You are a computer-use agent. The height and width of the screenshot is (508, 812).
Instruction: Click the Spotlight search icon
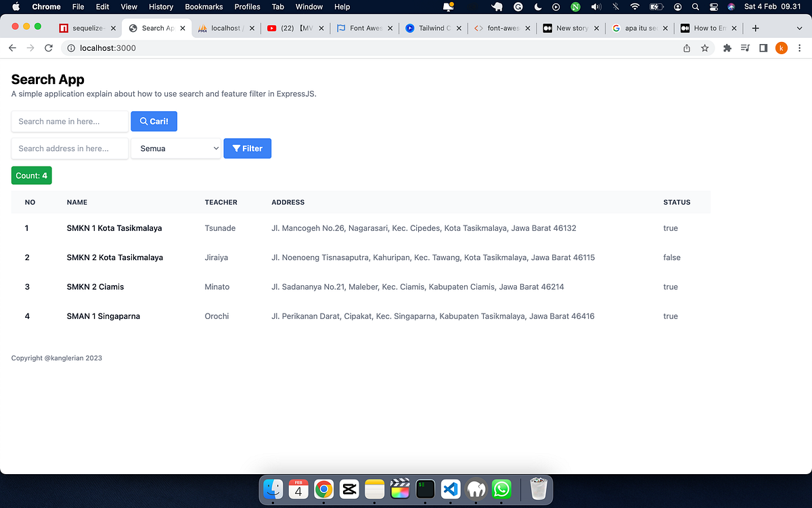click(x=695, y=7)
